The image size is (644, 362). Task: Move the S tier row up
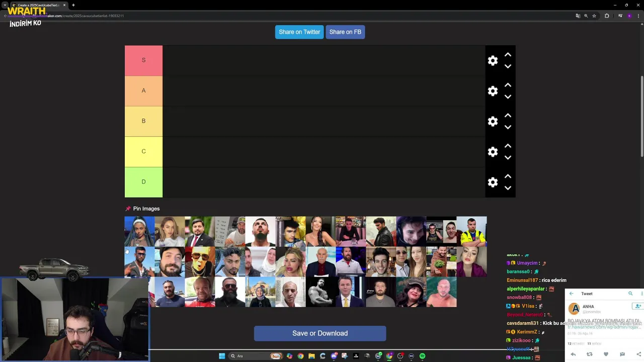(x=508, y=55)
